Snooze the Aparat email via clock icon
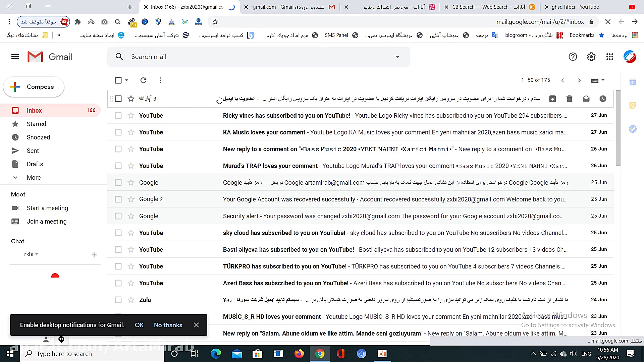644x362 pixels. click(603, 99)
